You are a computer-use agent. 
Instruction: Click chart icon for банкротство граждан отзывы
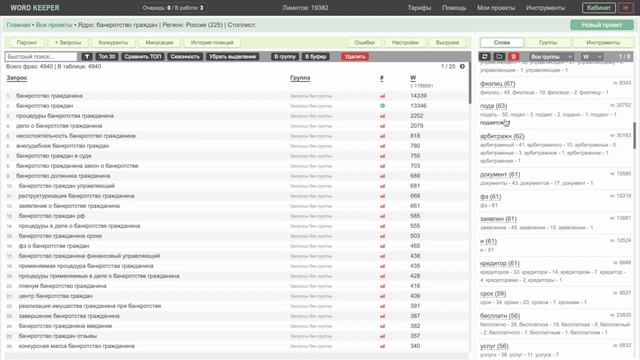point(382,336)
